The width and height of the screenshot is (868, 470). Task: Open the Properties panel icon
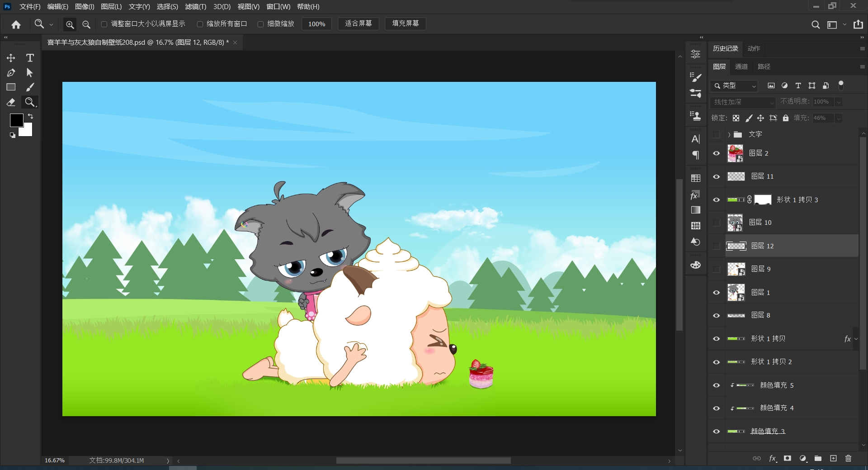696,54
